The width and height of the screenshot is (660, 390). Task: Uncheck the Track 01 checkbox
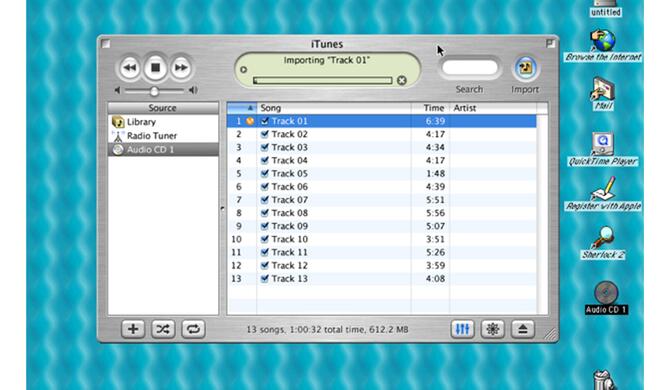click(x=264, y=121)
